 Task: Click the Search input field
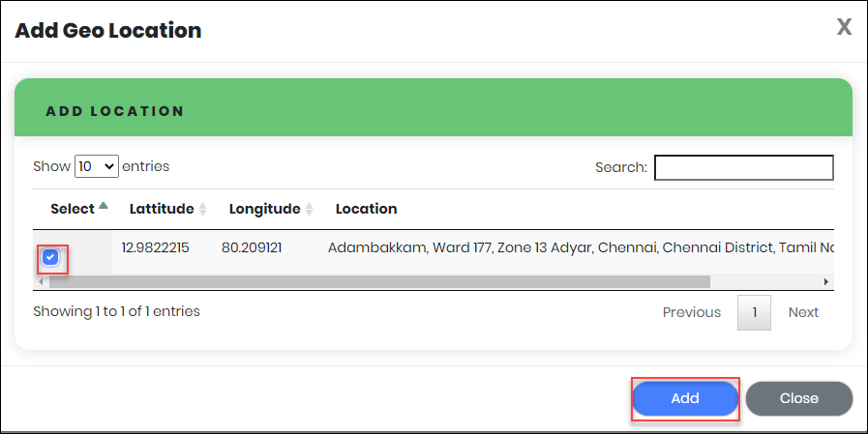(x=743, y=167)
